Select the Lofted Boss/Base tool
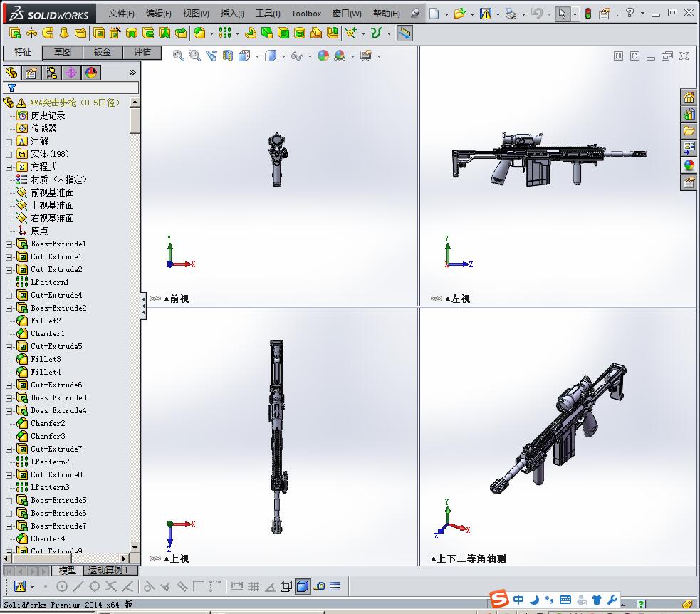The image size is (700, 614). (64, 33)
